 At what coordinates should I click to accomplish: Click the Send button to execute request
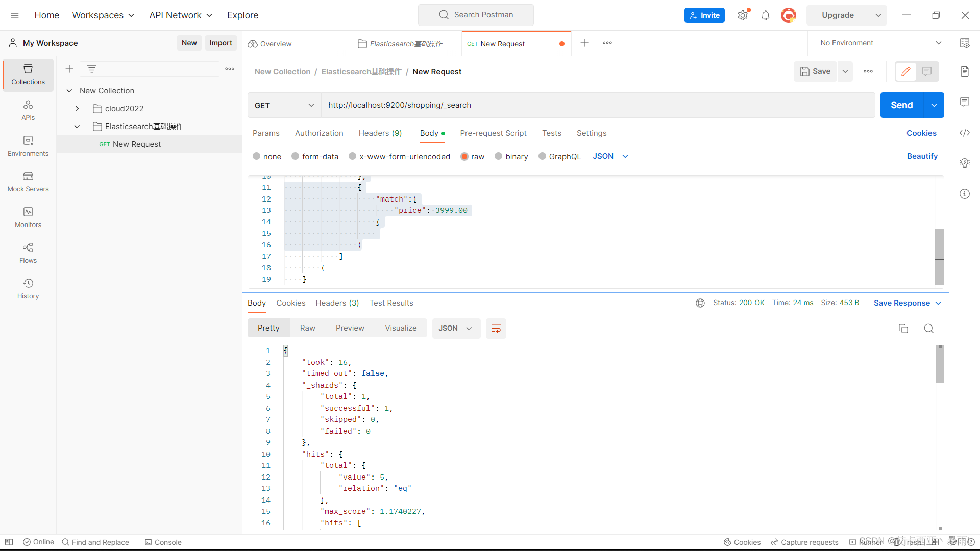902,104
